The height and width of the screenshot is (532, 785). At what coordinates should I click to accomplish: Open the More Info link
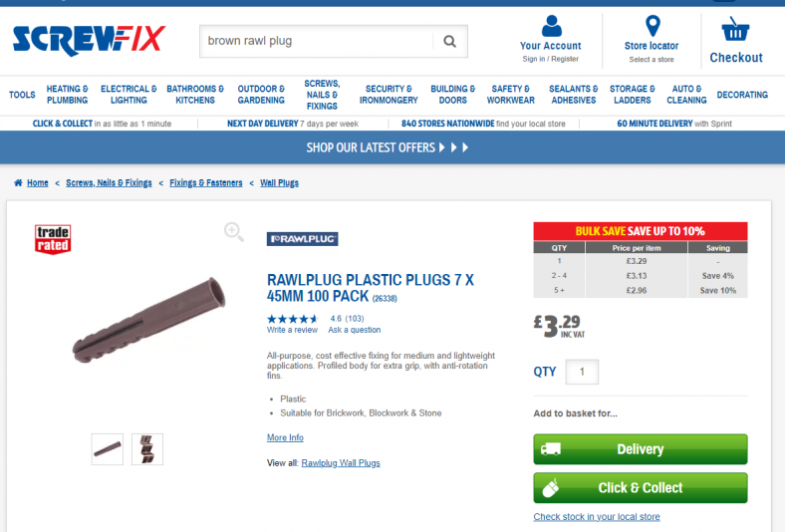[285, 437]
